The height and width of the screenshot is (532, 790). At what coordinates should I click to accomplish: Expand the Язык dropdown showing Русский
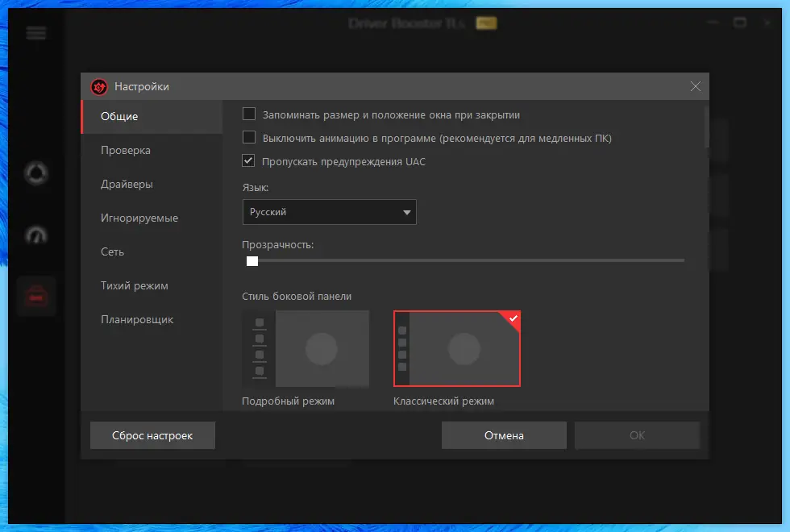tap(330, 212)
